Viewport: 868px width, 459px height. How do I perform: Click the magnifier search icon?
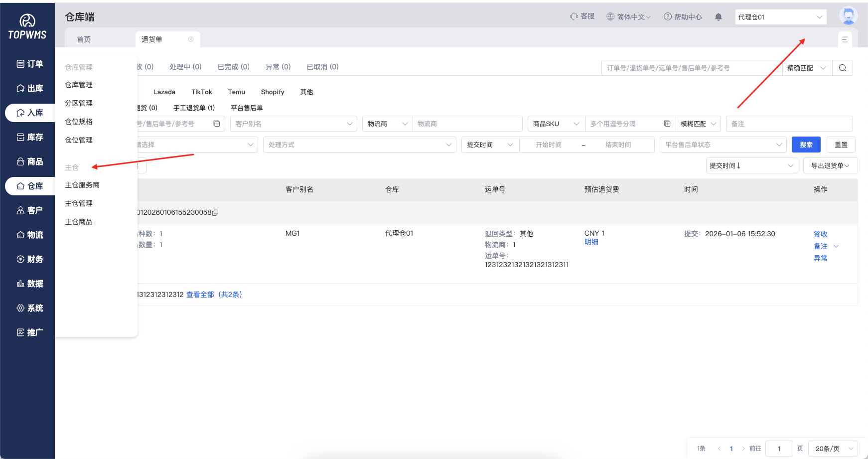842,68
